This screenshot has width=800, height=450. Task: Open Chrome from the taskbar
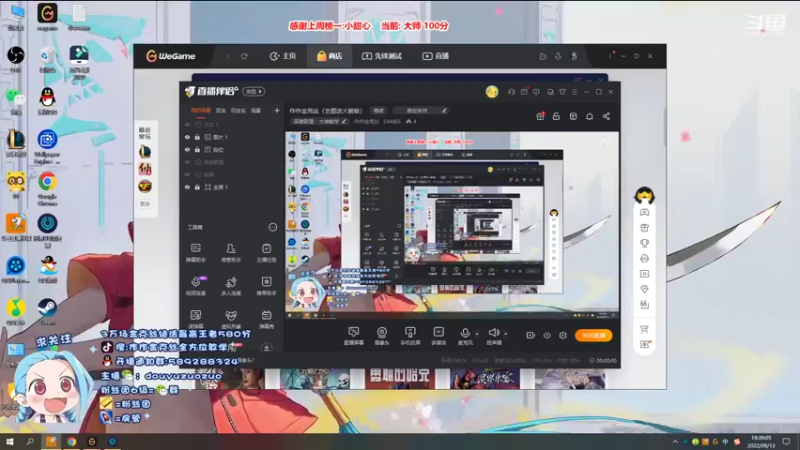point(71,441)
